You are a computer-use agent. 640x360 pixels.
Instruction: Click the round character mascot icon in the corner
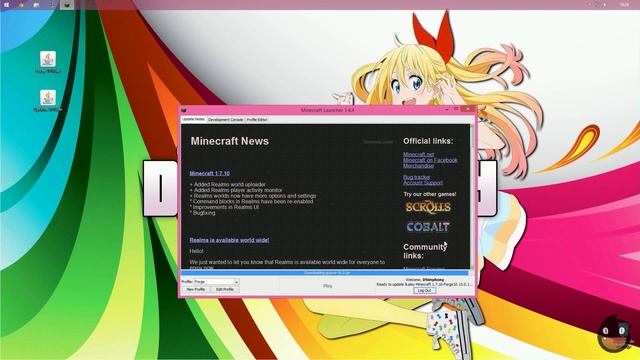click(x=613, y=333)
